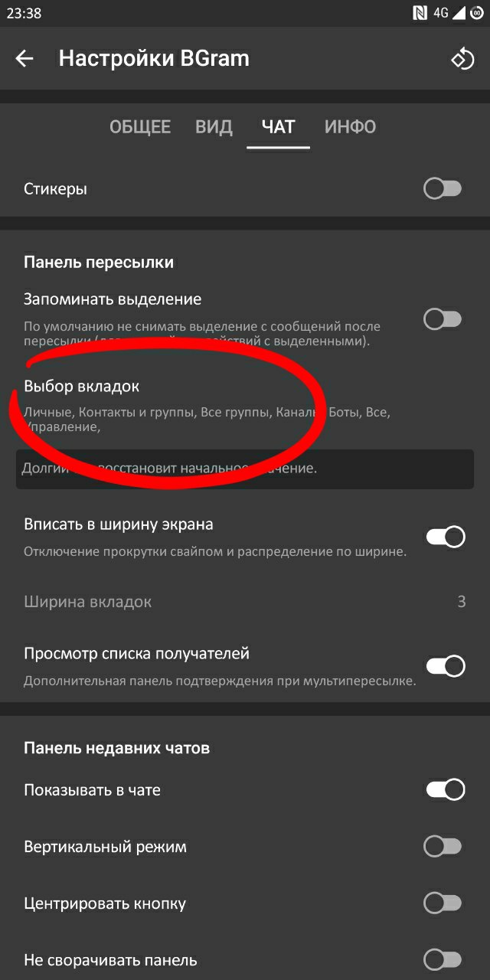Image resolution: width=490 pixels, height=980 pixels.
Task: Enable the Стикеры toggle
Action: [443, 188]
